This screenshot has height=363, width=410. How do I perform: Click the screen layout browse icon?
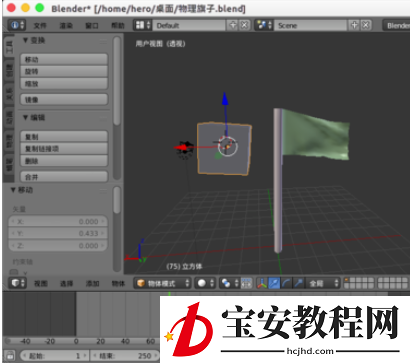(x=142, y=25)
